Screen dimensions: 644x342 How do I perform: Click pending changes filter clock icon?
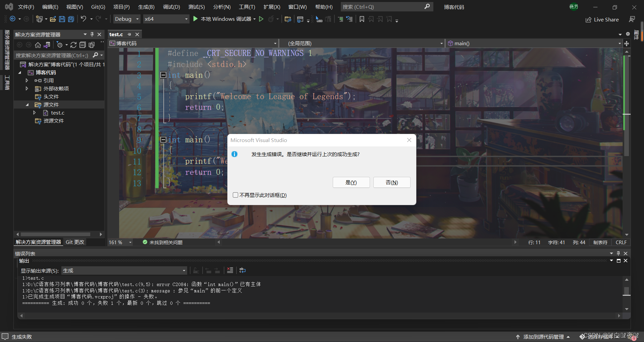(x=60, y=45)
